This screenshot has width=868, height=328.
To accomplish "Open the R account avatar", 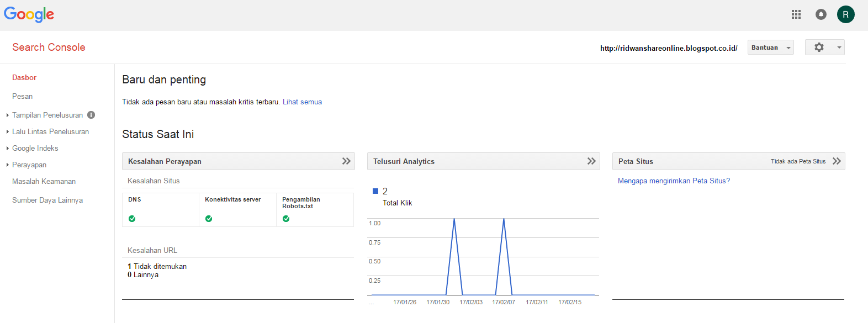I will coord(845,14).
